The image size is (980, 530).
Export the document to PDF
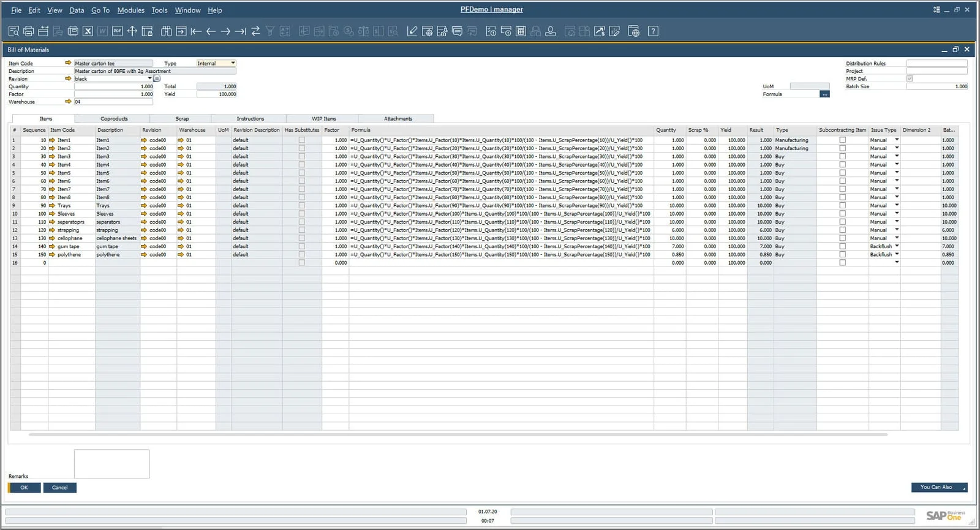click(117, 31)
